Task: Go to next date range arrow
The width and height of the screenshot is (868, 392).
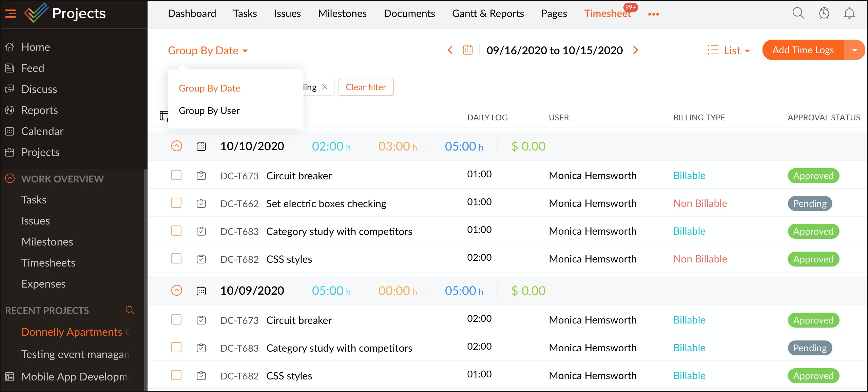Action: [636, 50]
